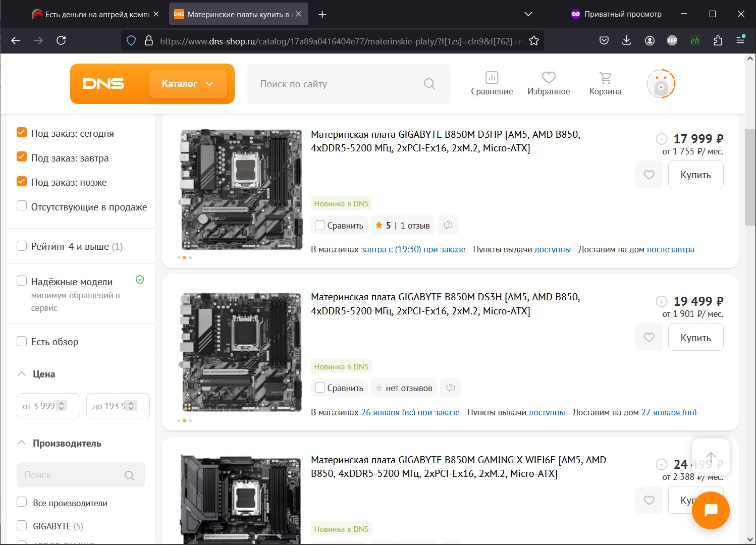The width and height of the screenshot is (756, 545).
Task: Open the tracking protection shield icon
Action: coord(131,41)
